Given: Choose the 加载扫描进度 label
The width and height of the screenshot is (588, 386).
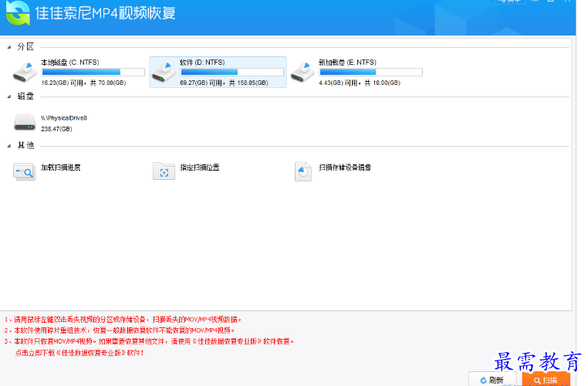Looking at the screenshot, I should coord(61,168).
